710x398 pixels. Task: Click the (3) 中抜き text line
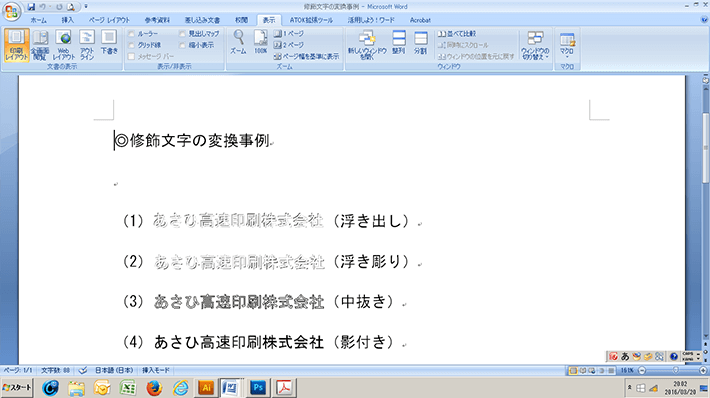pyautogui.click(x=259, y=302)
